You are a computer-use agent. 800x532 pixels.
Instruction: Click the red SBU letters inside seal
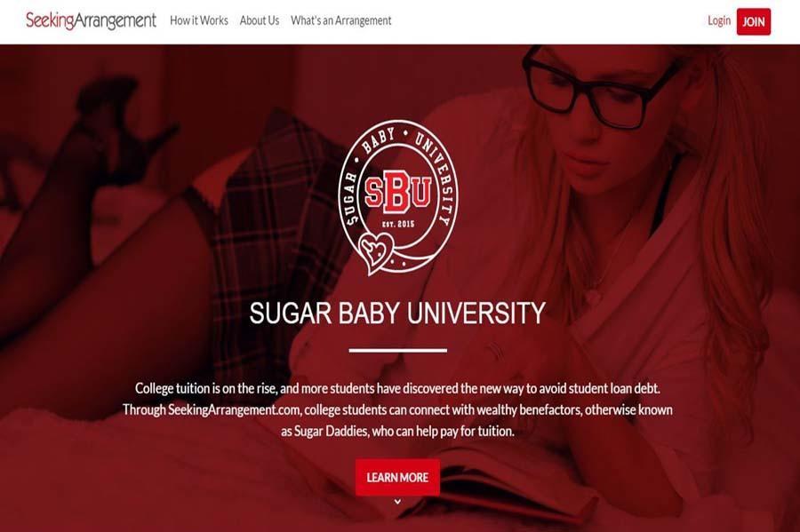pyautogui.click(x=398, y=193)
